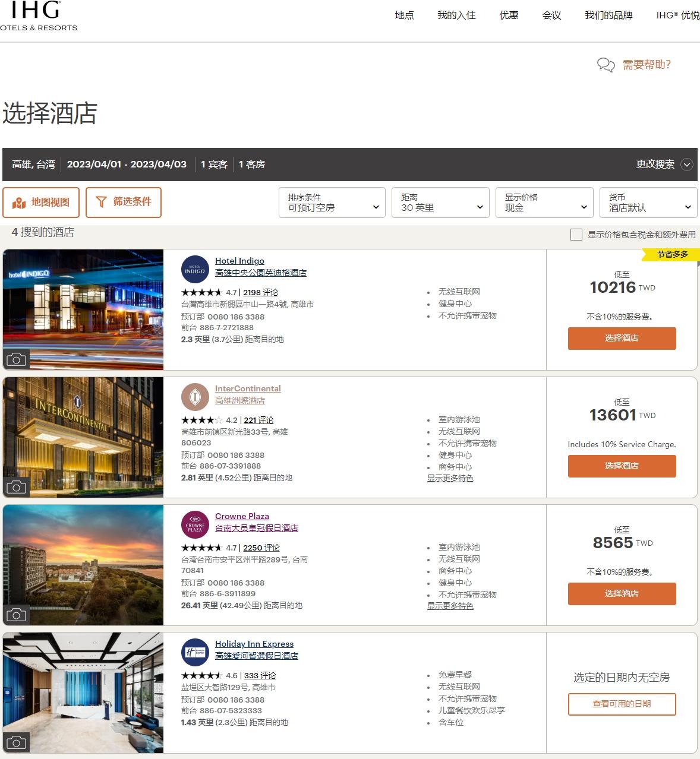Open photo gallery camera icon on Crowne Plaza
700x759 pixels.
(x=17, y=615)
